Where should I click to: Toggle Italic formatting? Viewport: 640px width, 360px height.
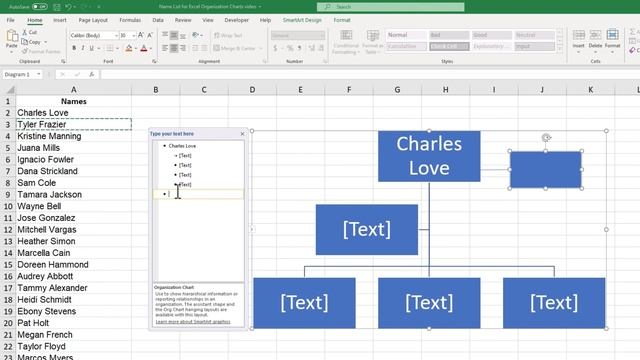coord(83,49)
